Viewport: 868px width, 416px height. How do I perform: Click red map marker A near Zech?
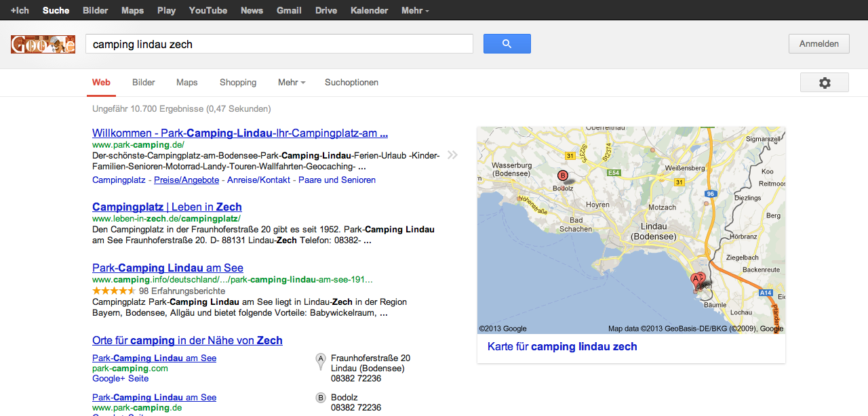(x=695, y=278)
